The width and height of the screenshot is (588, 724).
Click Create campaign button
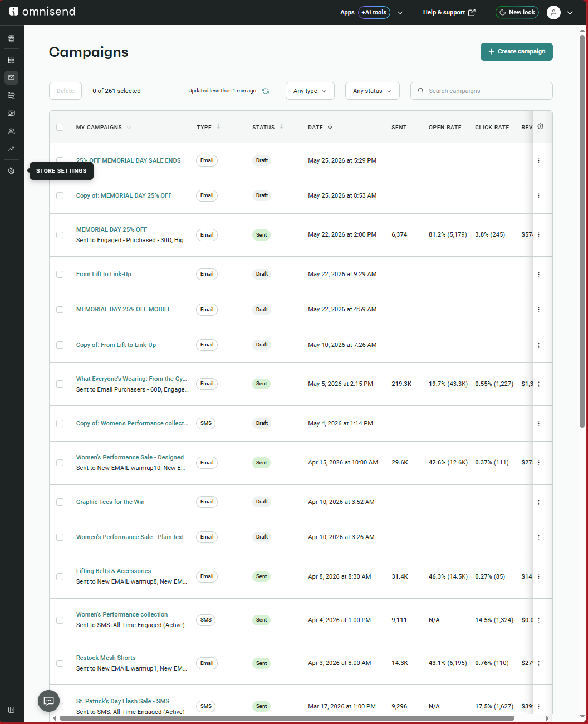tap(517, 52)
